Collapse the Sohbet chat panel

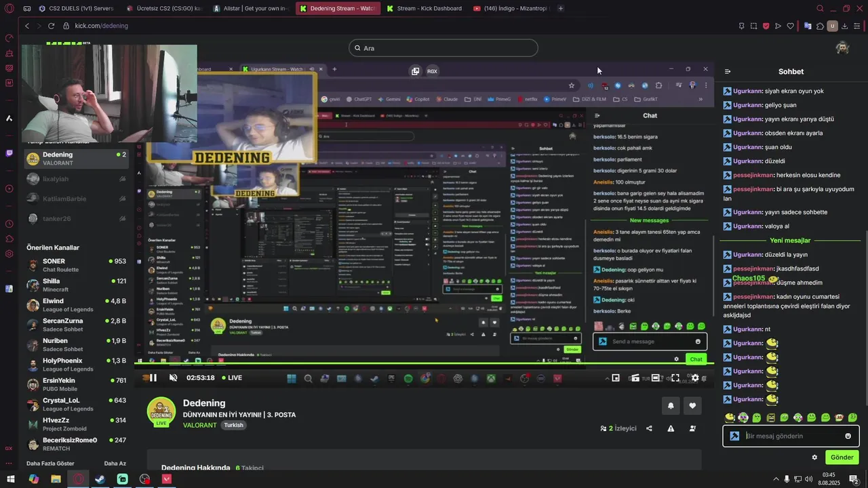(x=728, y=71)
